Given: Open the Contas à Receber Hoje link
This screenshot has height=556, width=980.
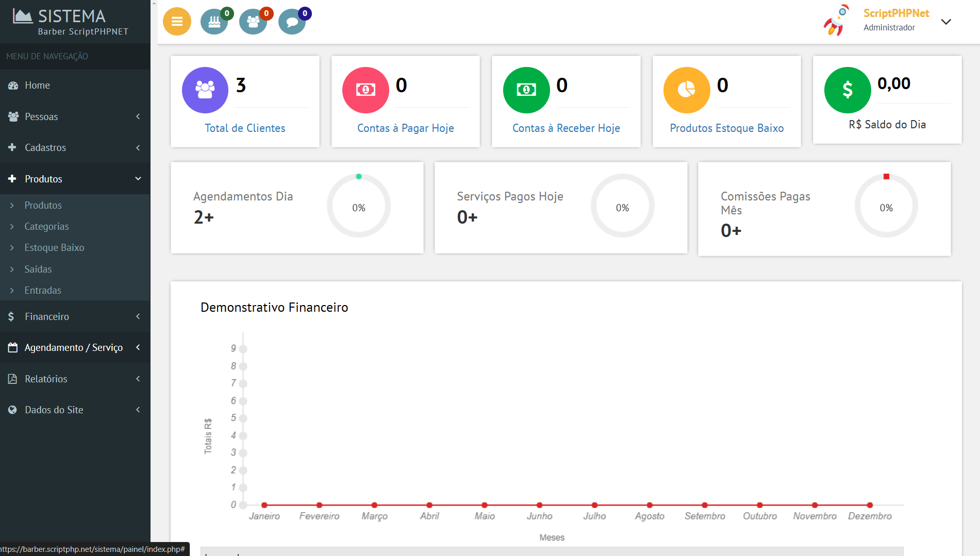Looking at the screenshot, I should (566, 128).
